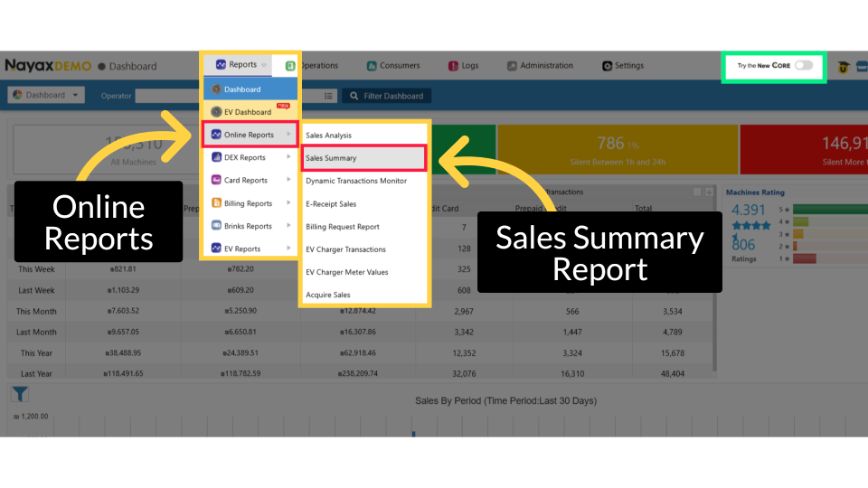
Task: Click the funnel filter icon above sales chart
Action: pyautogui.click(x=20, y=394)
